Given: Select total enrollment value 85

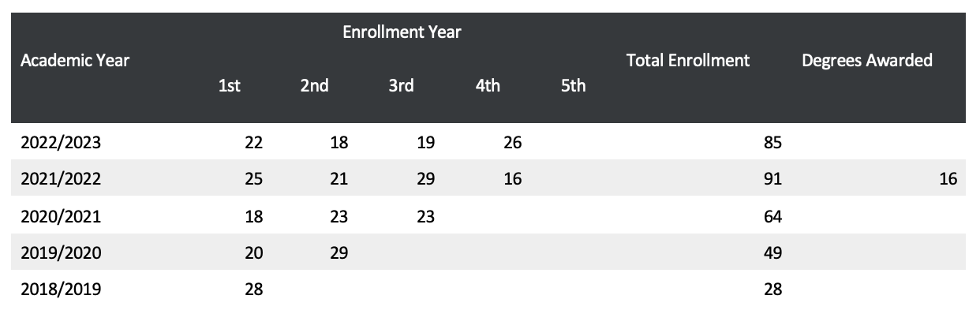Looking at the screenshot, I should 773,143.
